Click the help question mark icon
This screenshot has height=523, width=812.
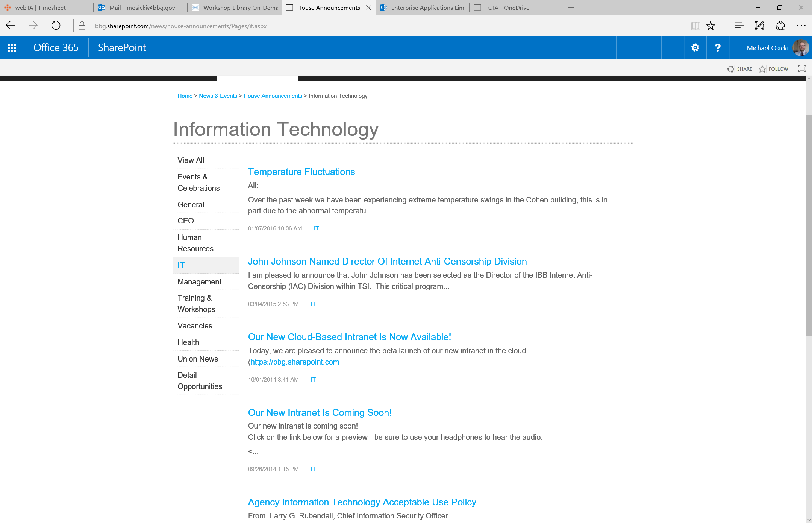click(x=718, y=47)
